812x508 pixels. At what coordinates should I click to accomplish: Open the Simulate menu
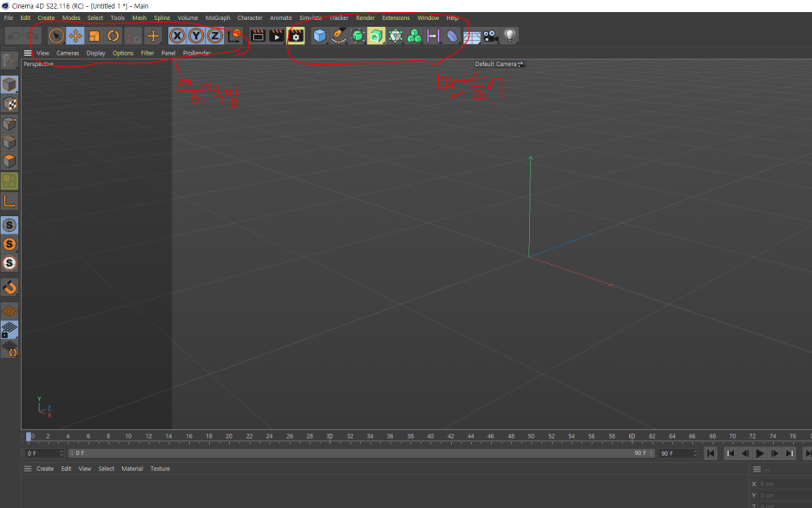pos(311,17)
